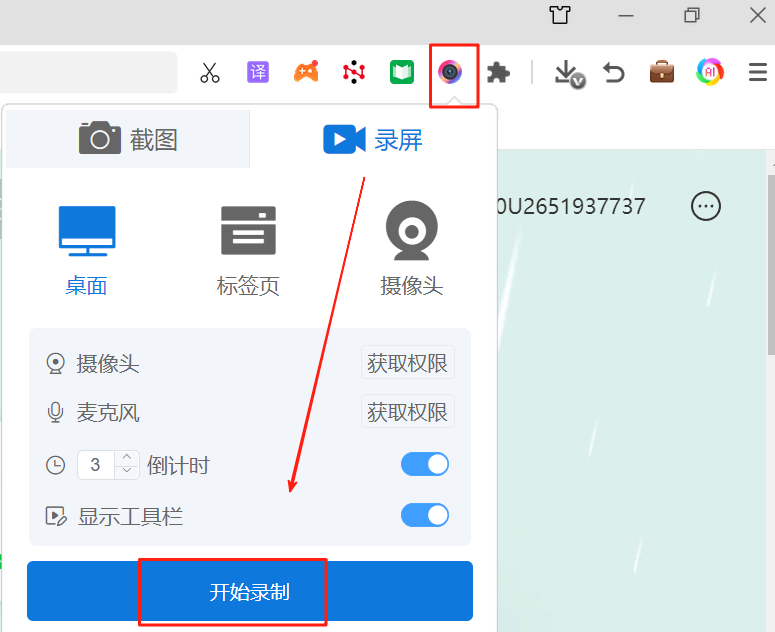This screenshot has width=775, height=632.
Task: Click the undo arrow toolbar icon
Action: [x=613, y=72]
